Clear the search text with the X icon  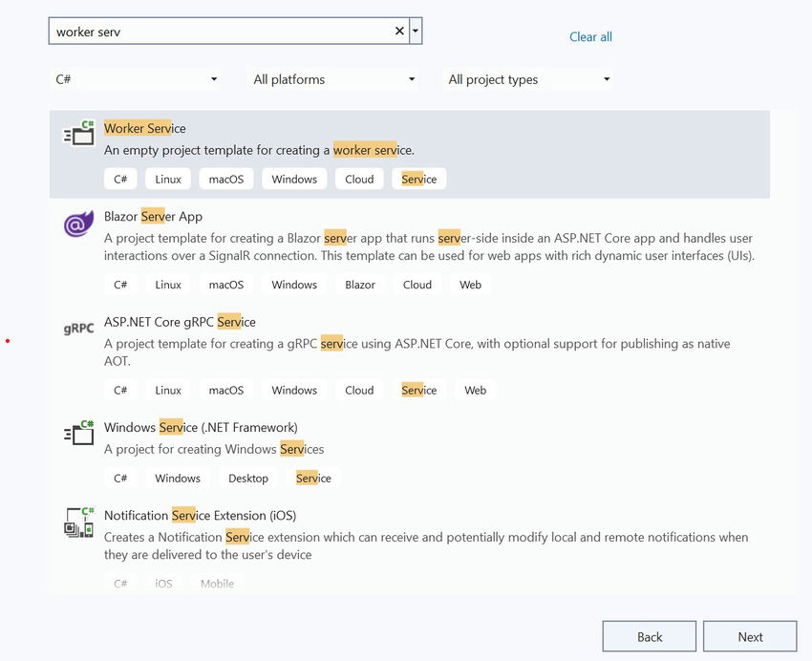pos(399,30)
